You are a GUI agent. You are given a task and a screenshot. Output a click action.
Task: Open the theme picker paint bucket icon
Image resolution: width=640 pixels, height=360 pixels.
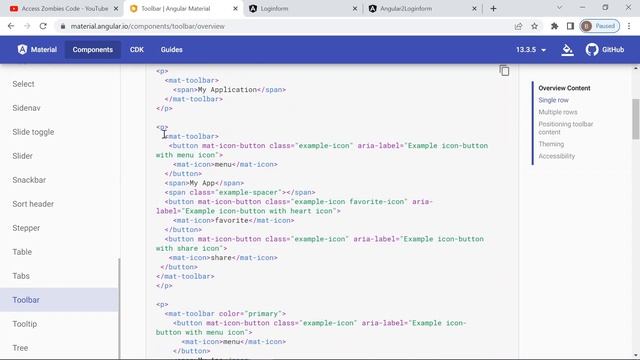point(567,50)
